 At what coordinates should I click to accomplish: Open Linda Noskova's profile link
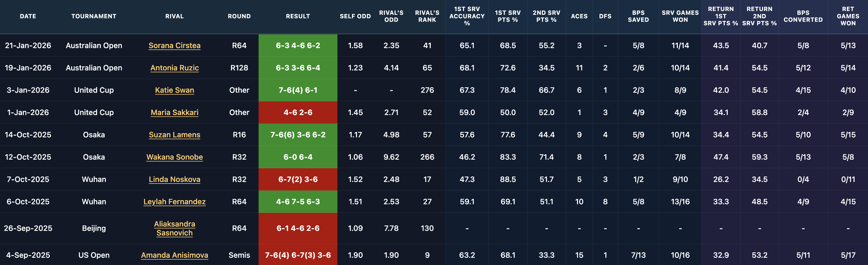coord(174,179)
